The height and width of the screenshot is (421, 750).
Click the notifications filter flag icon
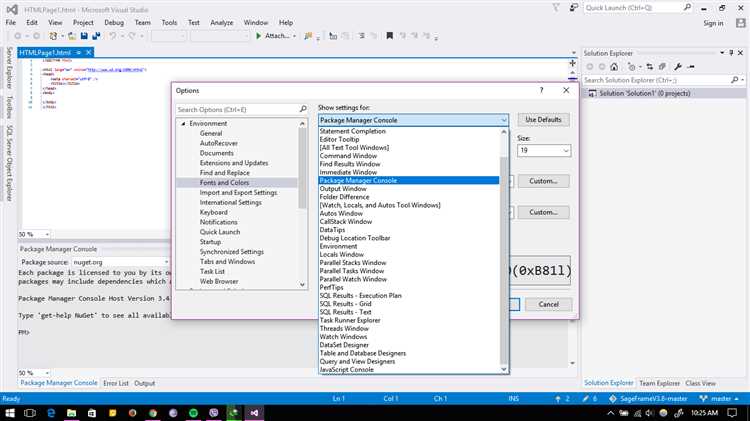coord(556,8)
